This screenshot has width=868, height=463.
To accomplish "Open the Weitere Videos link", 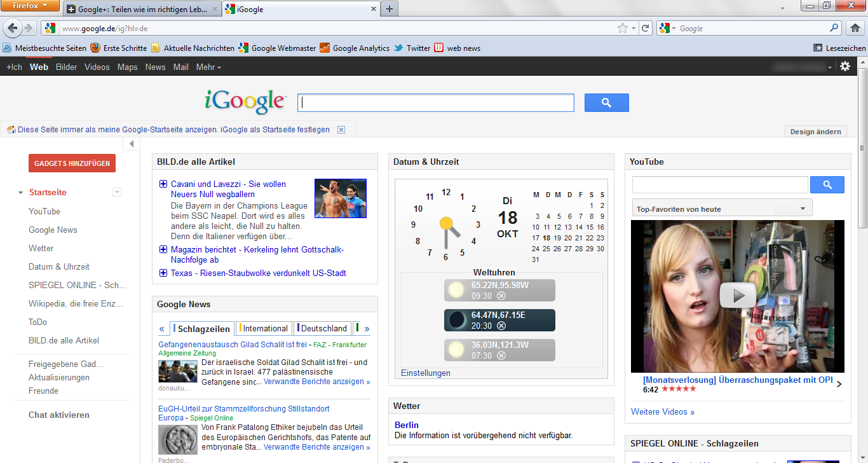I will pyautogui.click(x=662, y=411).
